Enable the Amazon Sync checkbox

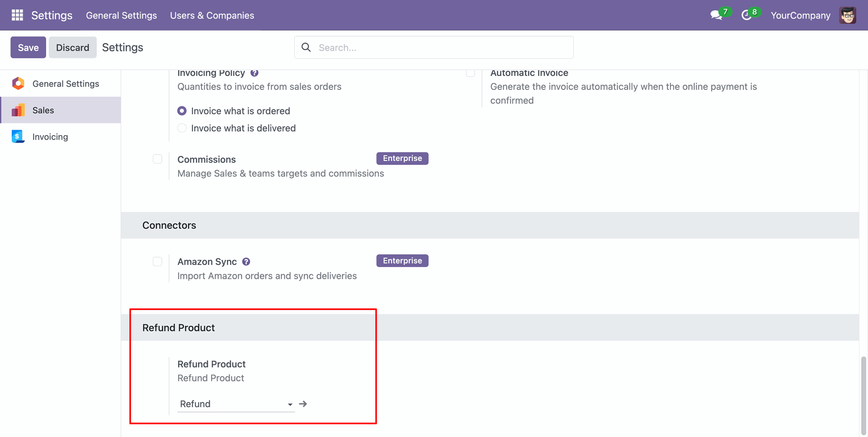click(x=157, y=262)
